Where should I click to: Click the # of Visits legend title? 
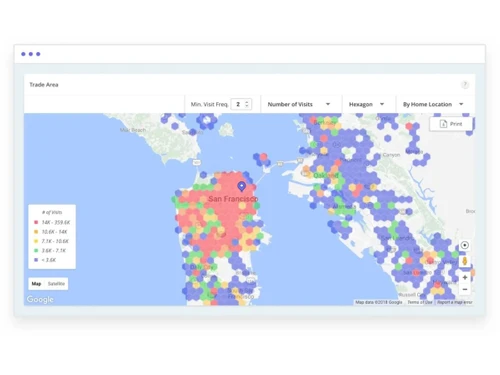click(x=52, y=212)
